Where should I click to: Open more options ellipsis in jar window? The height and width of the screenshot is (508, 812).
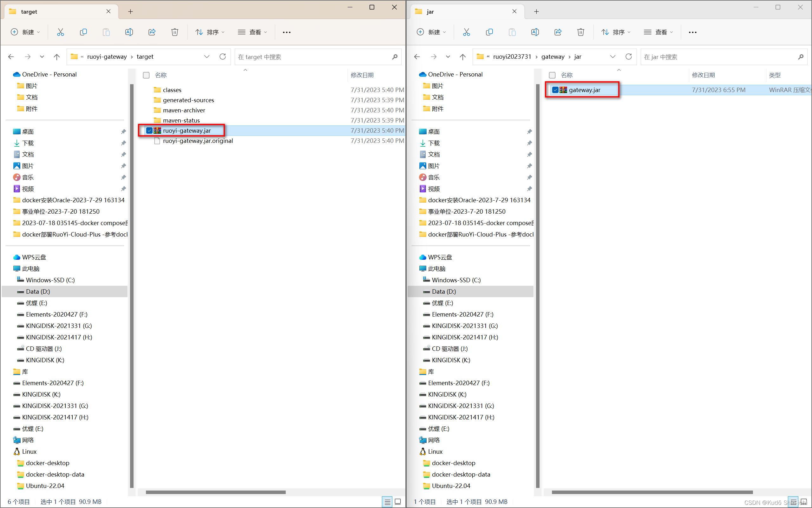point(692,32)
